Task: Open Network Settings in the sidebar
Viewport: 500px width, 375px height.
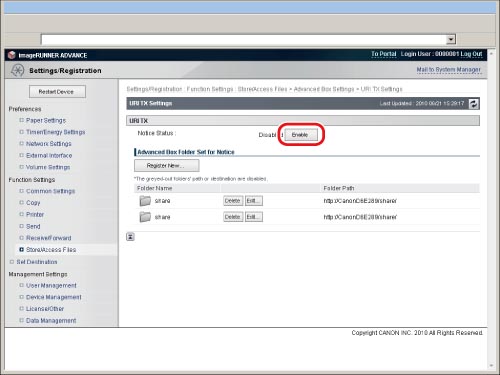Action: pyautogui.click(x=49, y=144)
